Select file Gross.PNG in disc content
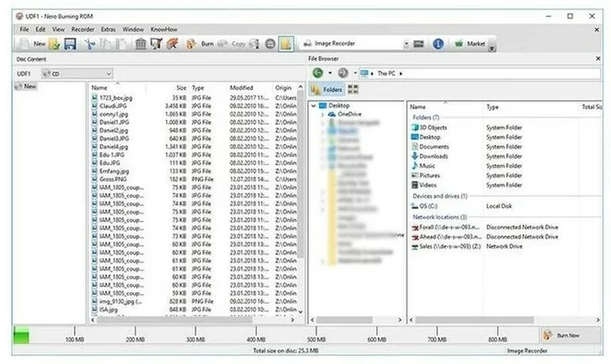 point(112,179)
